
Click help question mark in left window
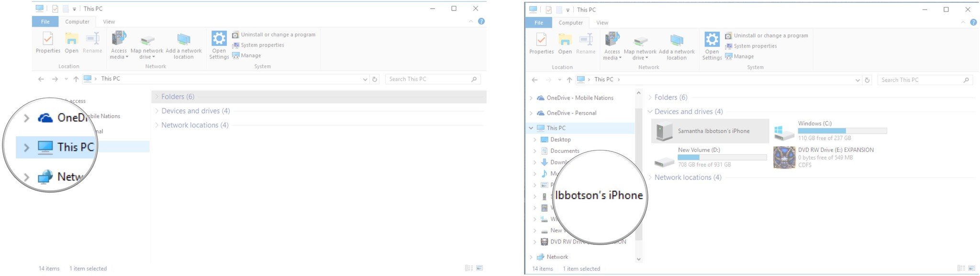click(x=481, y=21)
